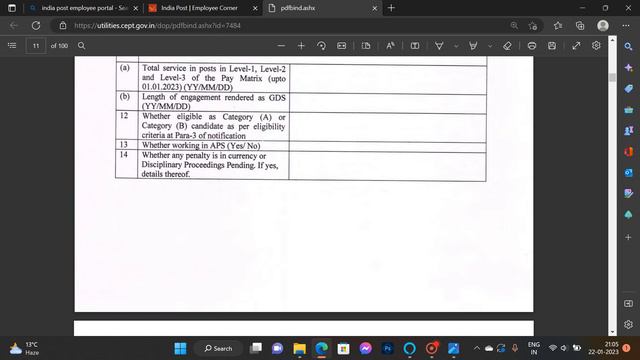Open the page view options
Viewport: 640px width, 360px height.
click(x=366, y=46)
